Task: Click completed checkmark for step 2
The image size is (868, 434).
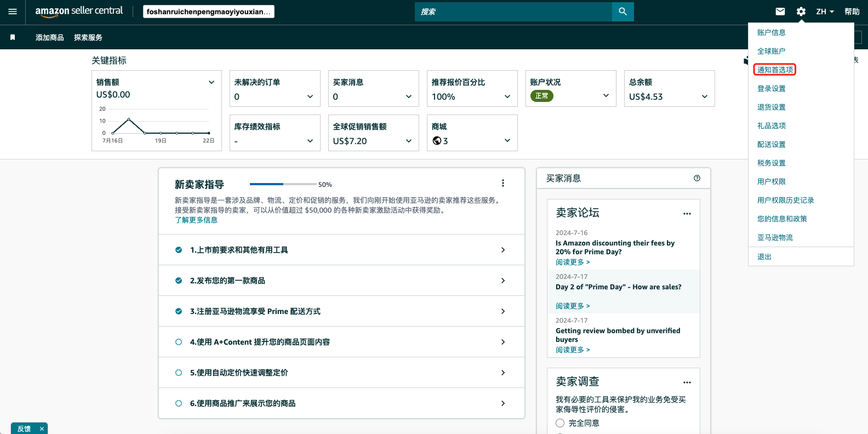Action: tap(179, 281)
